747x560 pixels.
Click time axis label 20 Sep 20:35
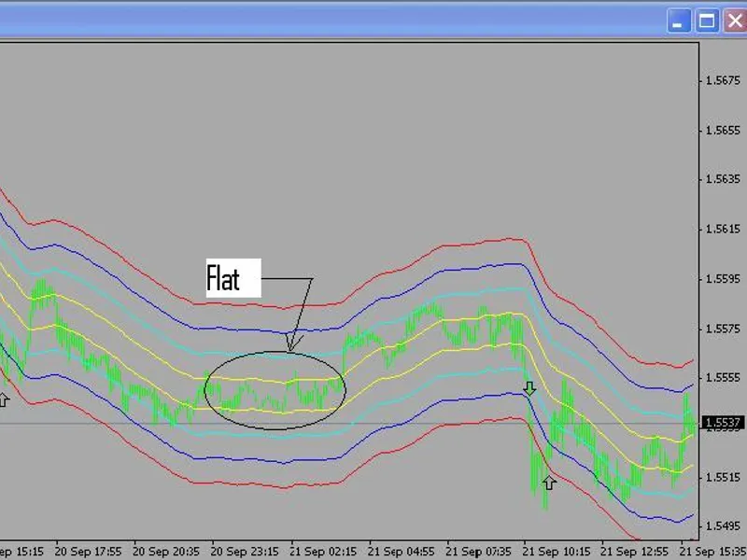[166, 552]
